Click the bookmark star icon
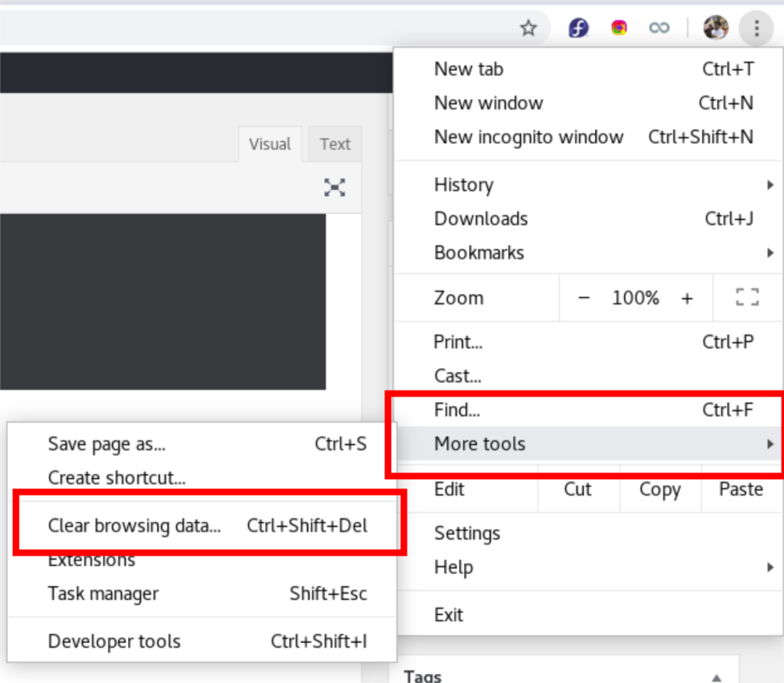 click(528, 28)
